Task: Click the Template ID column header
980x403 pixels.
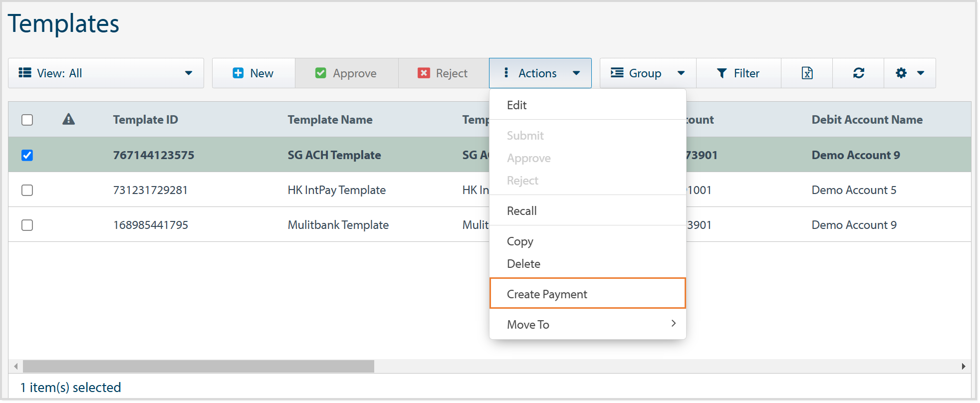Action: click(x=145, y=120)
